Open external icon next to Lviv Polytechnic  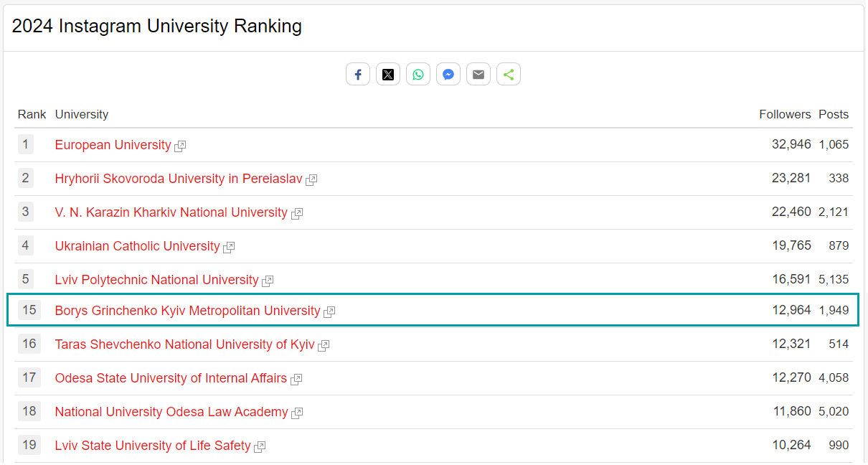click(x=268, y=281)
